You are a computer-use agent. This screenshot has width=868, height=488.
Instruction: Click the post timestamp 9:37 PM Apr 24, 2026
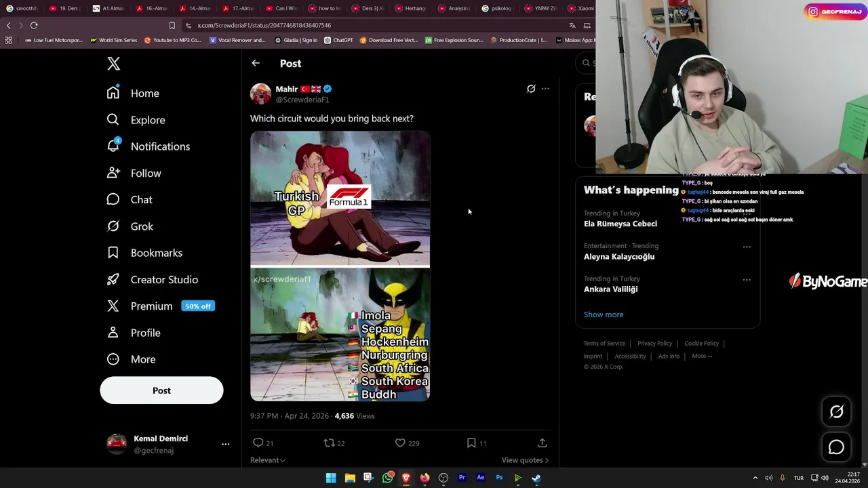coord(290,416)
